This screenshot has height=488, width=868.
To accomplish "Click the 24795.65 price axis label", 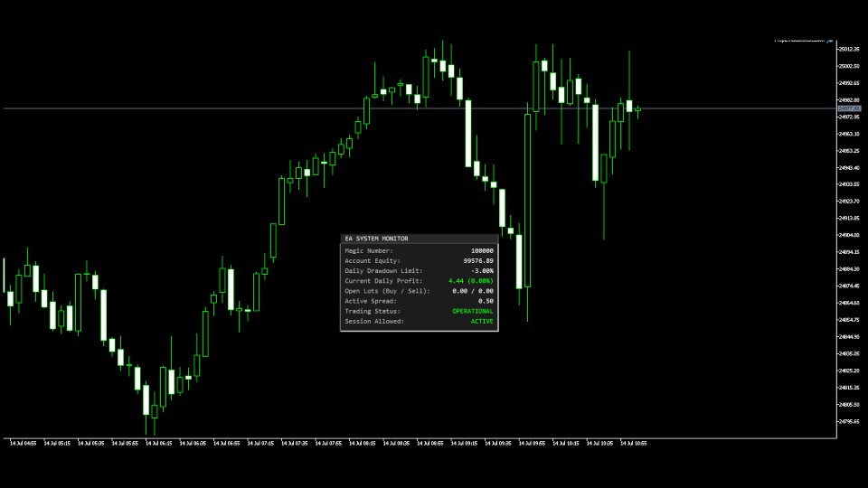I will (849, 422).
